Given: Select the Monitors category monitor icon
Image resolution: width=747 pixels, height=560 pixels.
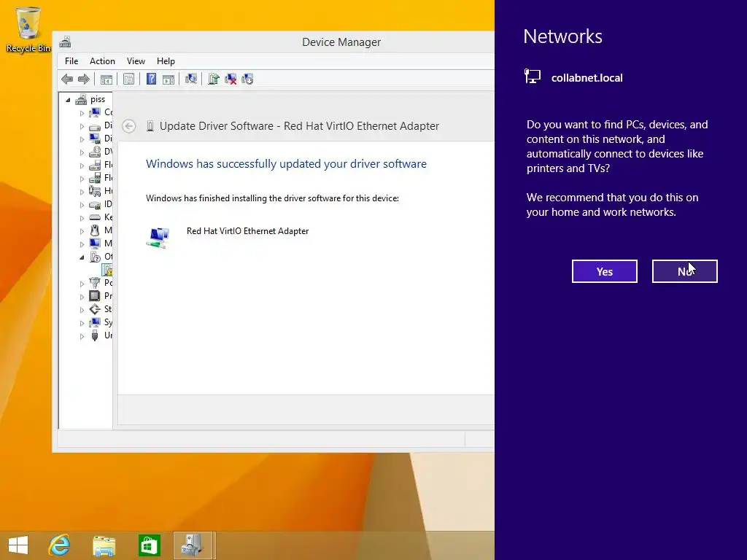Looking at the screenshot, I should [95, 244].
